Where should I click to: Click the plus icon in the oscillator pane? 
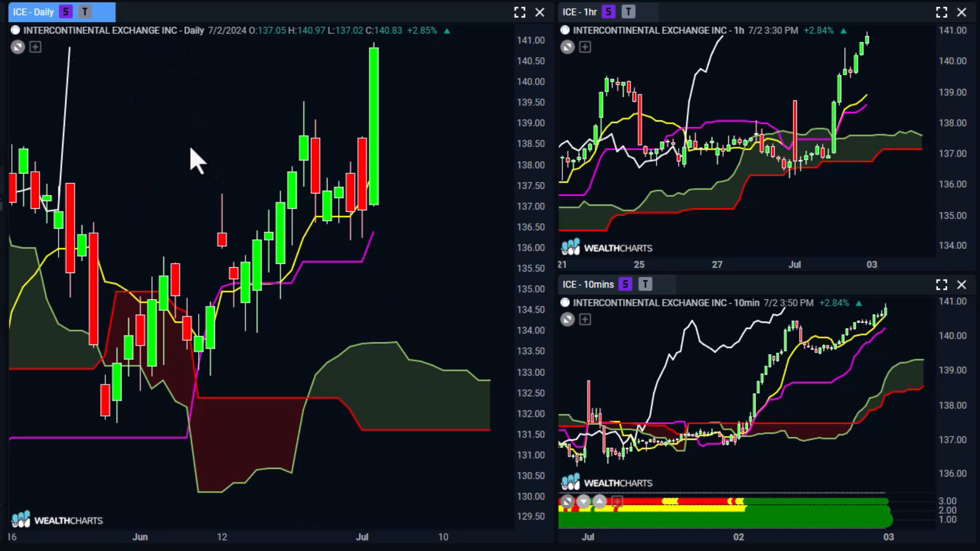(x=617, y=502)
